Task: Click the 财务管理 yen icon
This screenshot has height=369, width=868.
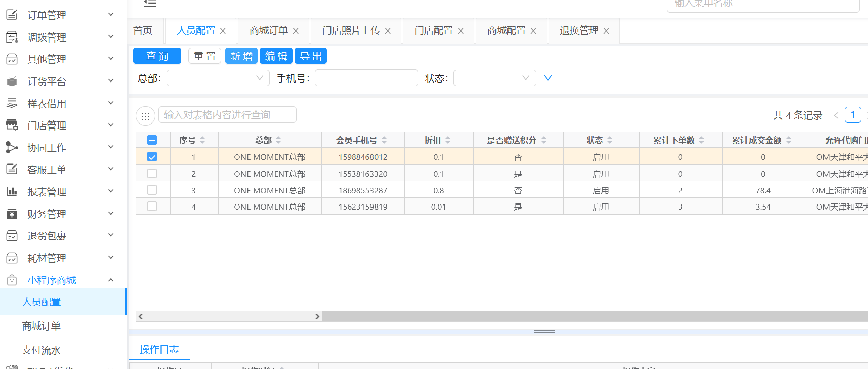Action: pyautogui.click(x=12, y=214)
